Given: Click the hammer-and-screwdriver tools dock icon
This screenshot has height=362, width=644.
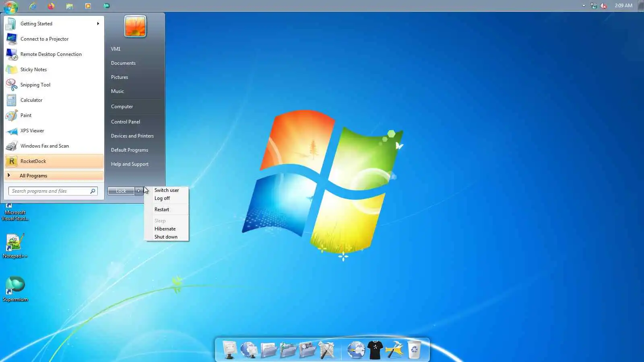Looking at the screenshot, I should [326, 350].
